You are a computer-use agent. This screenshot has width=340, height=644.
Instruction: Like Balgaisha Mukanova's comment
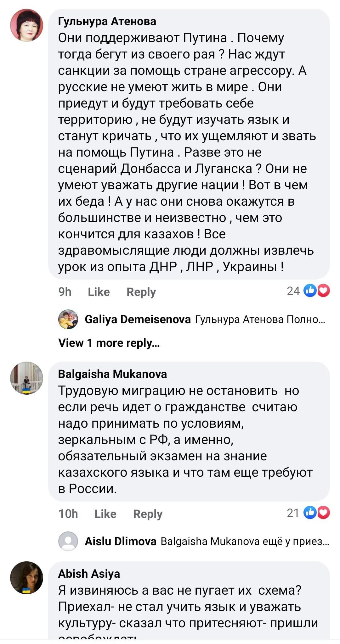click(105, 514)
